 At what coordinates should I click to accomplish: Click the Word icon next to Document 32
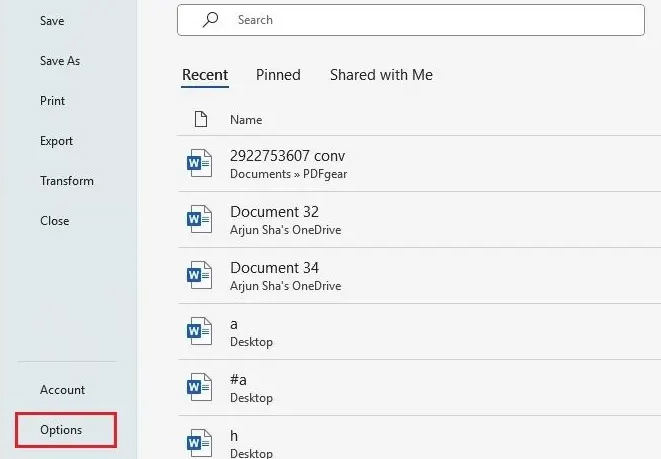200,220
